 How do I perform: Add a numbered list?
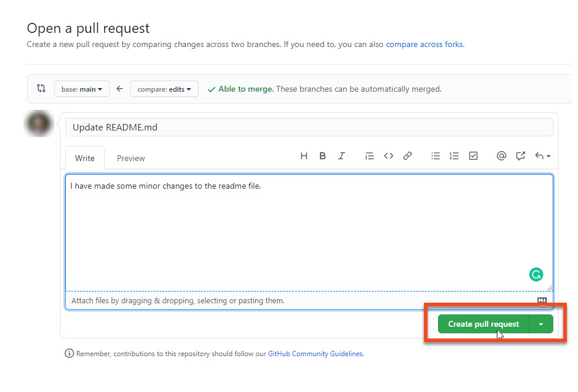pyautogui.click(x=455, y=156)
